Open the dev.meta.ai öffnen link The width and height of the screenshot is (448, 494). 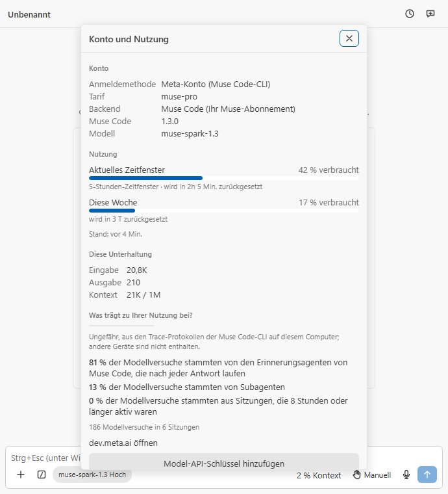123,443
